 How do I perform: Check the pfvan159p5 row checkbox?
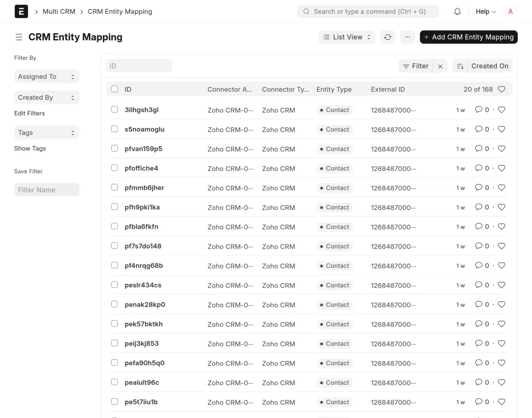tap(114, 148)
